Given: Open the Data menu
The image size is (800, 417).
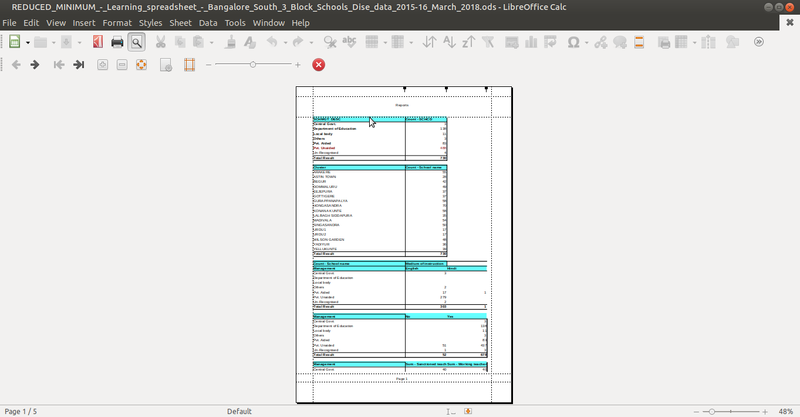Looking at the screenshot, I should 208,23.
